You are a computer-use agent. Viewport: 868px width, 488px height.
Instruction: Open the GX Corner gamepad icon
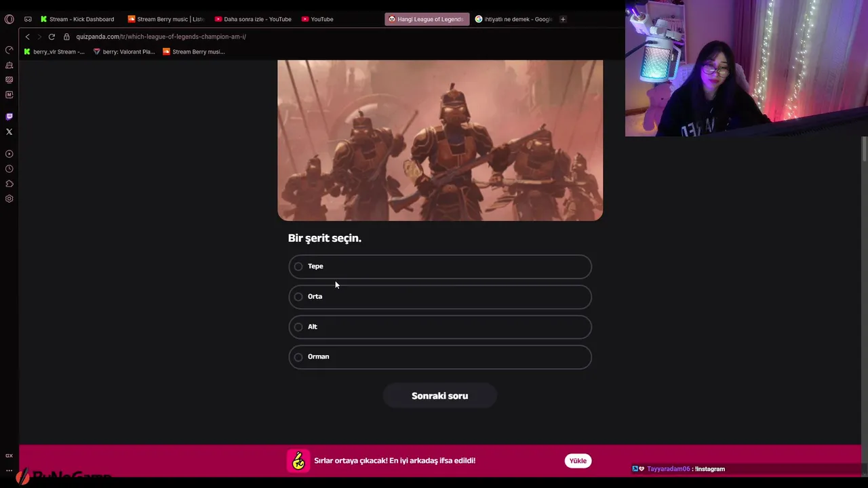pyautogui.click(x=28, y=19)
